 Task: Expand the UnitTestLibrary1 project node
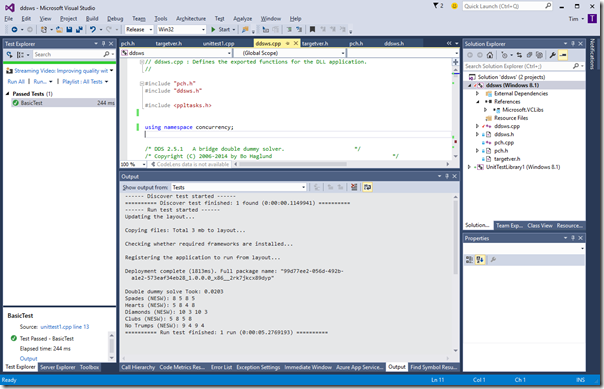[469, 167]
